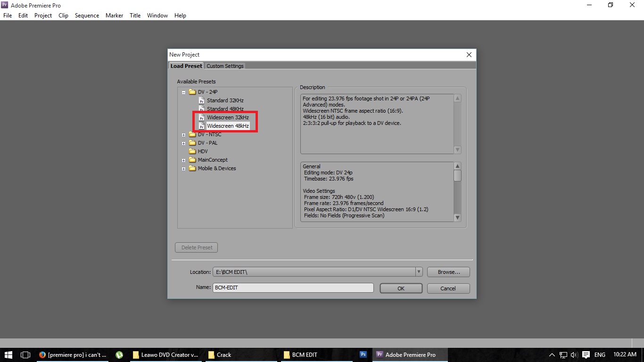
Task: Expand the DV - NTSC folder
Action: click(x=183, y=135)
